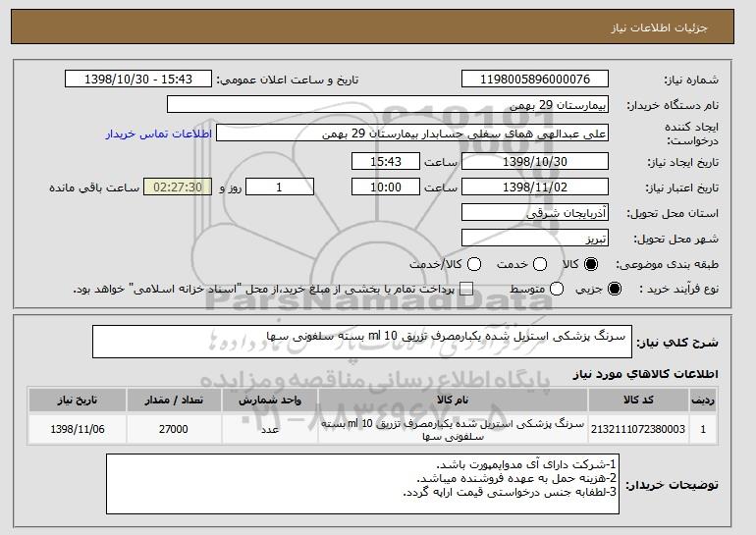Screen dimensions: 756x535
Task: Select the کالا/خدمت radio button
Action: pyautogui.click(x=474, y=264)
